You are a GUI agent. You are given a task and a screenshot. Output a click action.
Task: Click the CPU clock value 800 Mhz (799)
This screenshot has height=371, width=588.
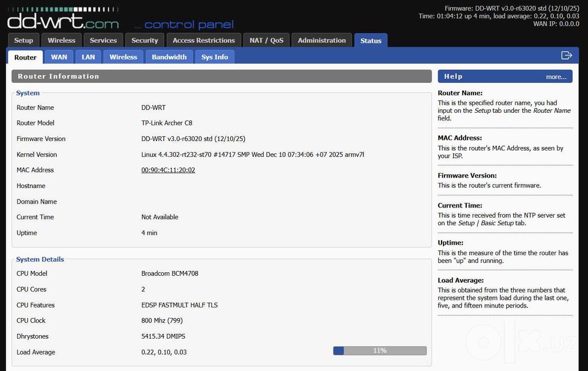(162, 320)
